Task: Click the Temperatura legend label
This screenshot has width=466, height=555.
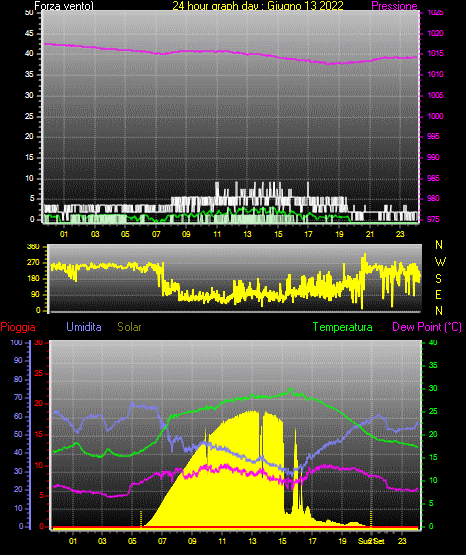Action: pos(343,327)
